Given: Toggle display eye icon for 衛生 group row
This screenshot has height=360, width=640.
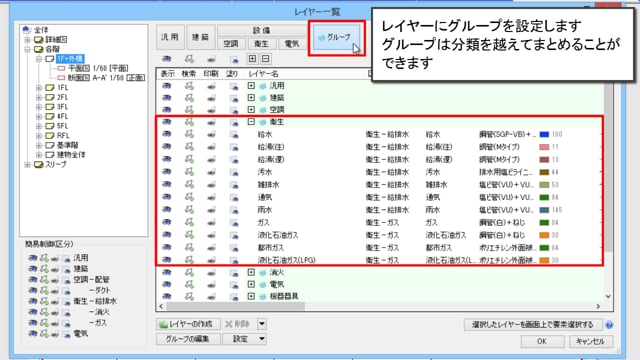Looking at the screenshot, I should coord(167,121).
